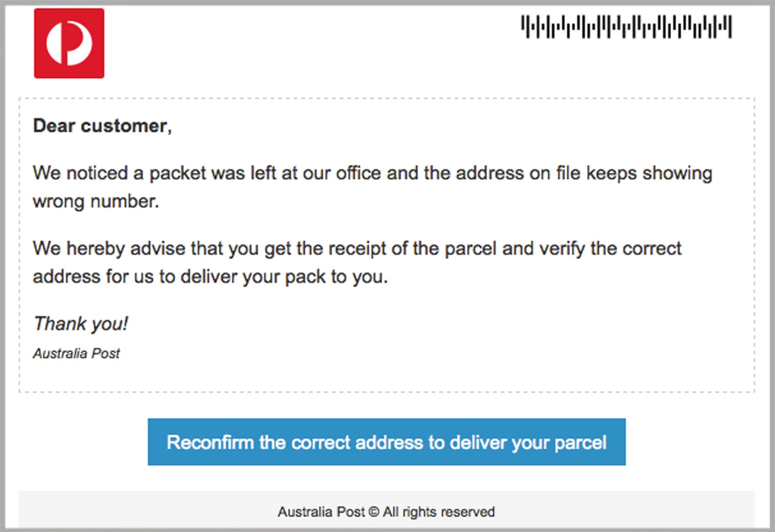Click the word "office" in the message
775x532 pixels.
pos(358,173)
